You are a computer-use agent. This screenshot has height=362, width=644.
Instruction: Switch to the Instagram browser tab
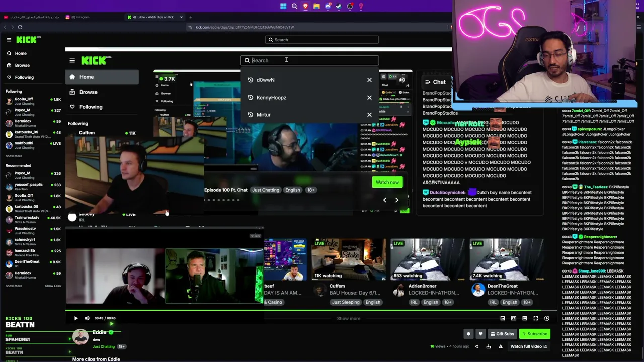(x=80, y=17)
